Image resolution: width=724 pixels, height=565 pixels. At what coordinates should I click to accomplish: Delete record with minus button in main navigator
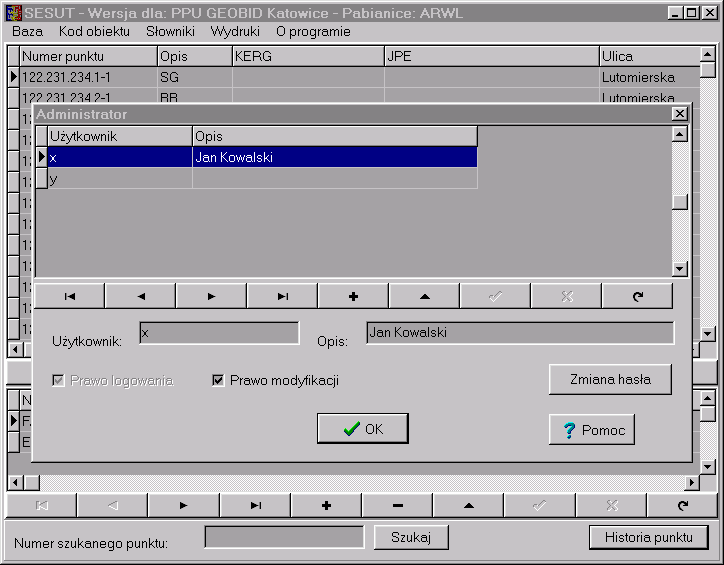point(398,506)
